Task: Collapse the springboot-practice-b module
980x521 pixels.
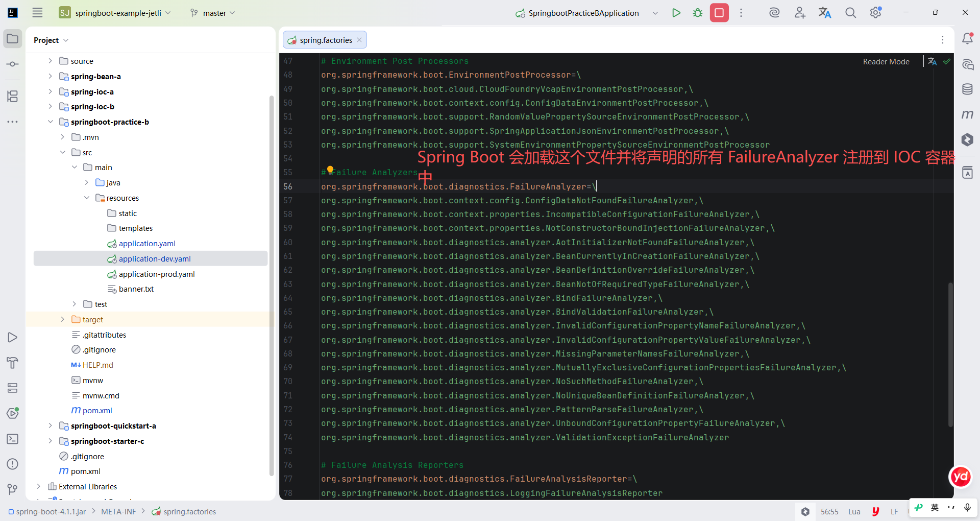Action: pos(50,122)
